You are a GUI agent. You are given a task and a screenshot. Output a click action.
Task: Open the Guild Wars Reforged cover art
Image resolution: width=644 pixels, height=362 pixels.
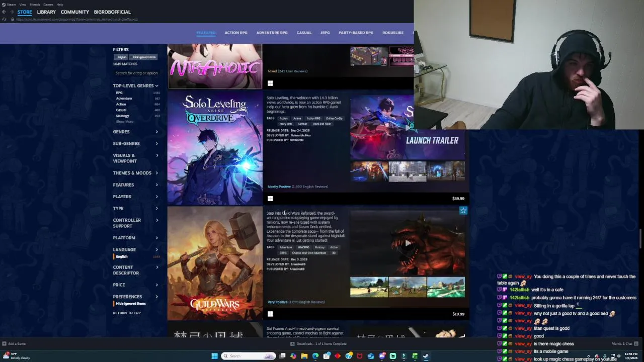215,264
